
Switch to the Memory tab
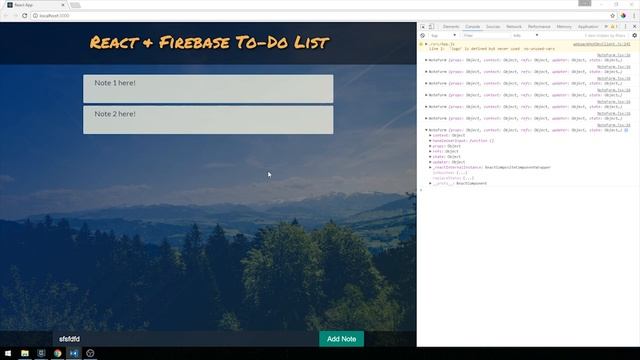pos(564,27)
